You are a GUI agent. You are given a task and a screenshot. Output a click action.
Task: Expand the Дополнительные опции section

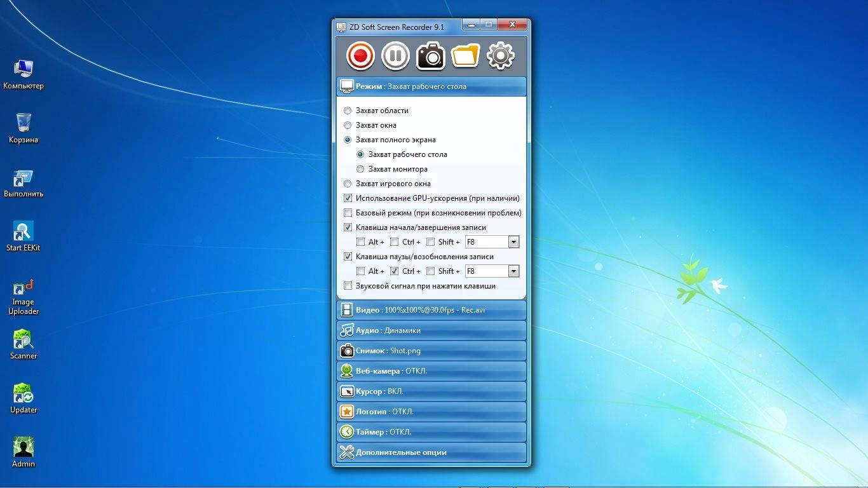coord(431,452)
